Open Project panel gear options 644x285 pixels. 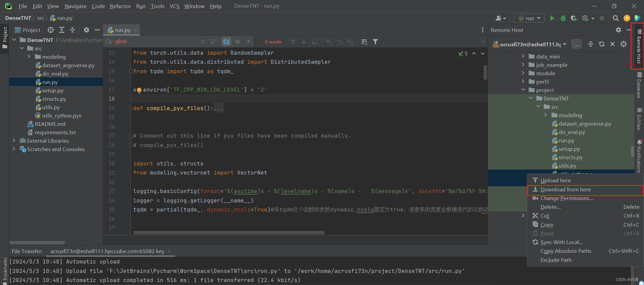(87, 30)
